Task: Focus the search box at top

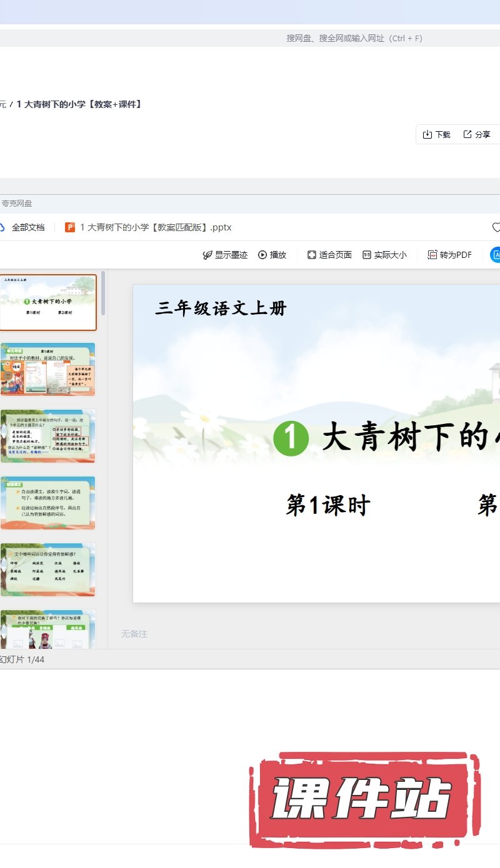Action: coord(354,38)
